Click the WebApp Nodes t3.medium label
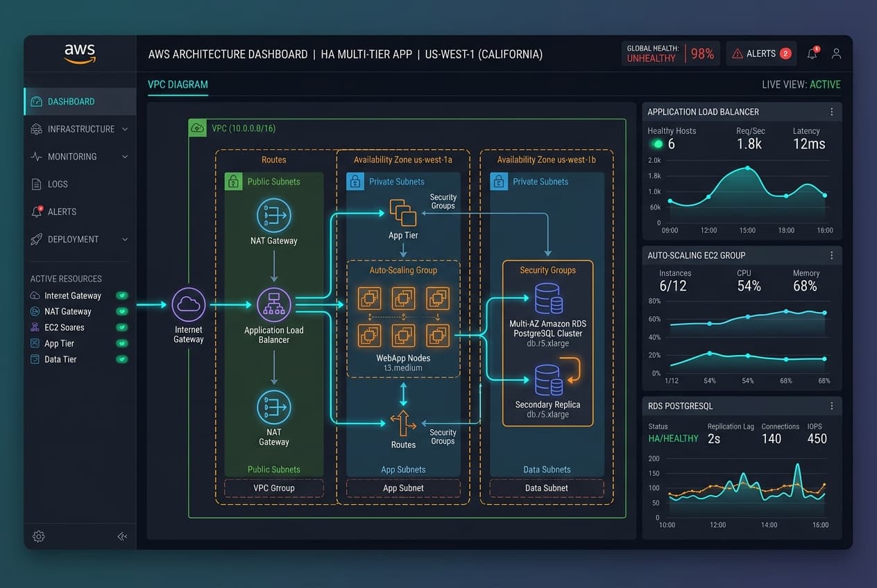The image size is (877, 588). [x=403, y=363]
